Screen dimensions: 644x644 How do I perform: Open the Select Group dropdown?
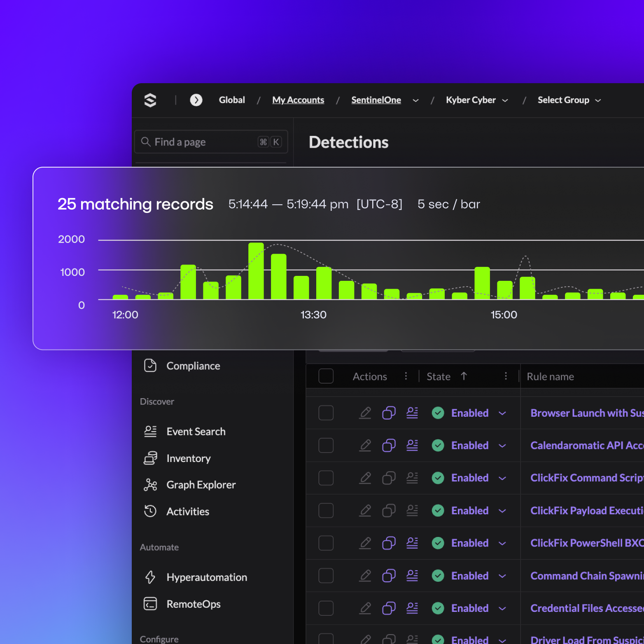(569, 100)
